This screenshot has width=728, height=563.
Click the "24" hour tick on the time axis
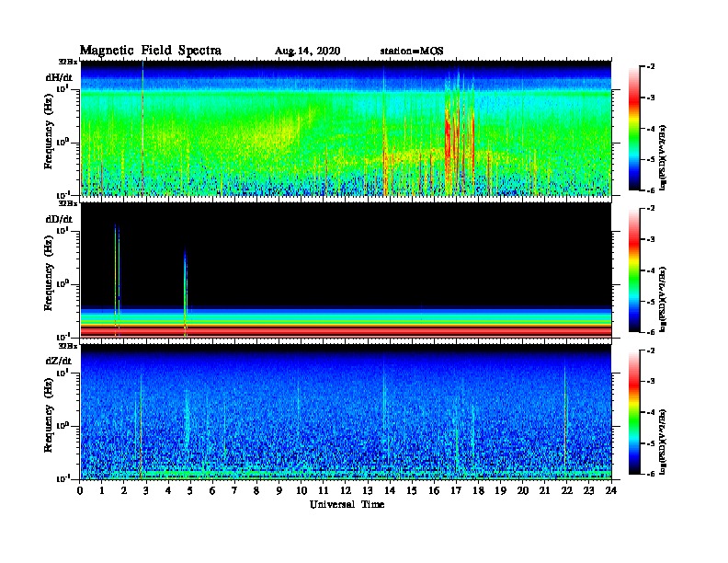coord(611,491)
